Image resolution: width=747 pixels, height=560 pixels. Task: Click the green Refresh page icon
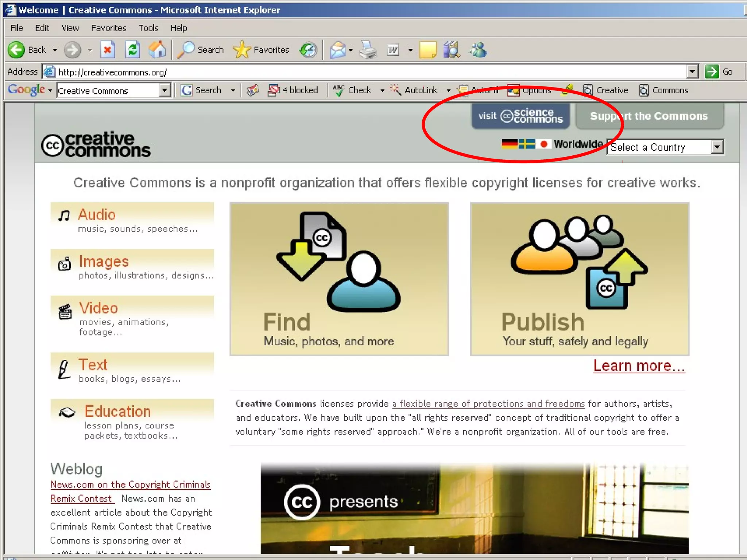click(x=133, y=50)
